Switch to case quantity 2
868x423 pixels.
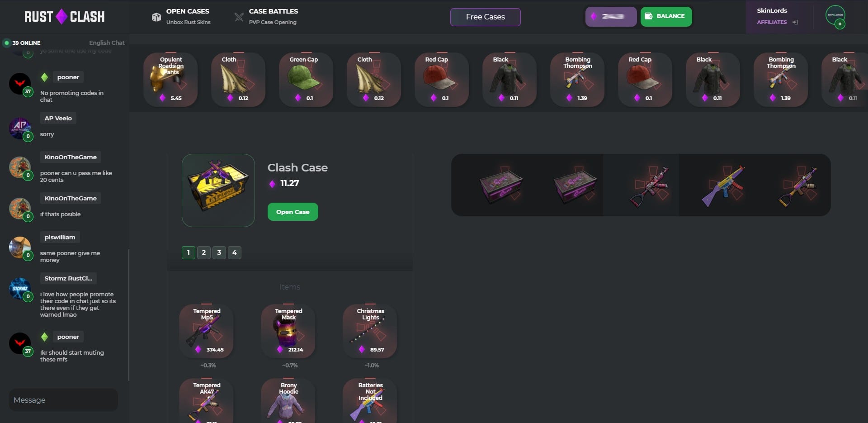click(203, 252)
